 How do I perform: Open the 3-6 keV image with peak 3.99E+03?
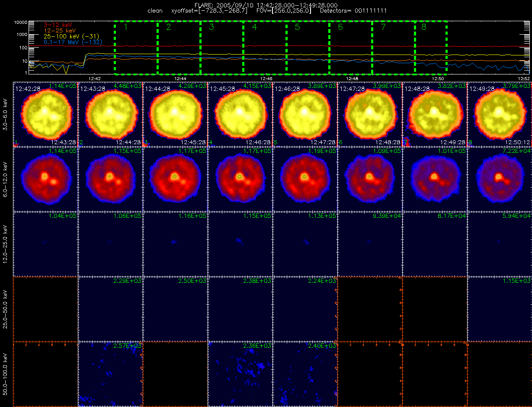coord(370,114)
